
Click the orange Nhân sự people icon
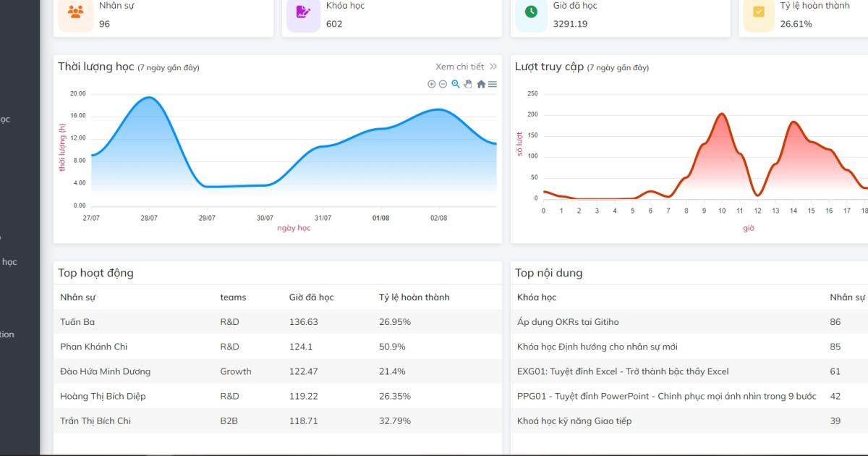[x=75, y=12]
